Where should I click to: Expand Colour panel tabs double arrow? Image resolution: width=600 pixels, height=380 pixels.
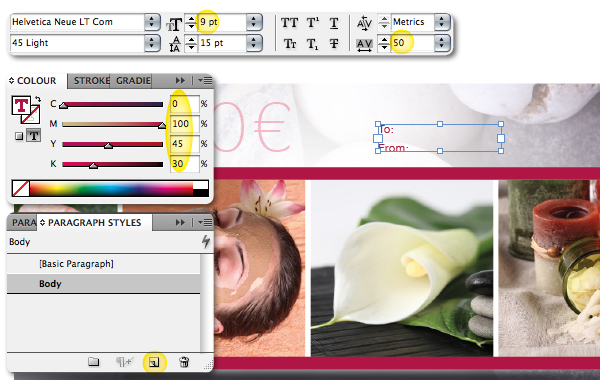[x=180, y=80]
